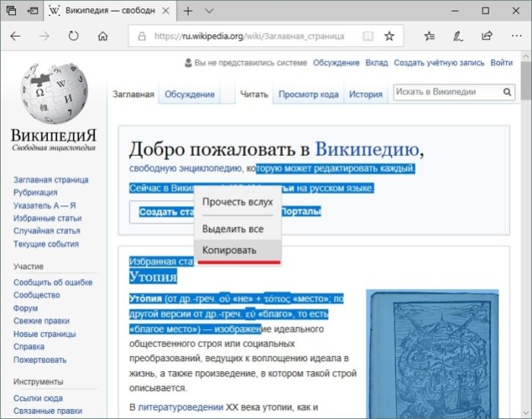Click the Войти link
532x419 pixels.
502,62
